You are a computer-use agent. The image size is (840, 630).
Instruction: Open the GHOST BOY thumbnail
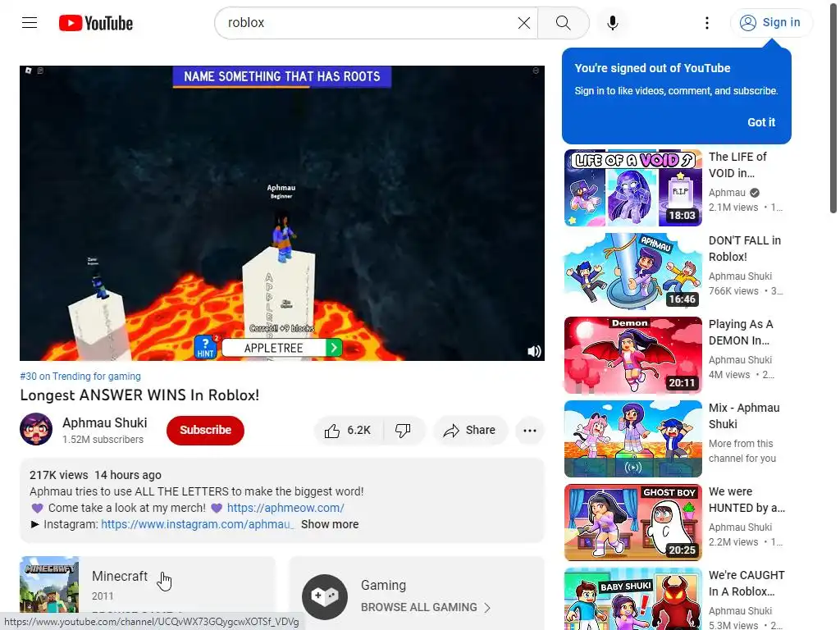(632, 523)
